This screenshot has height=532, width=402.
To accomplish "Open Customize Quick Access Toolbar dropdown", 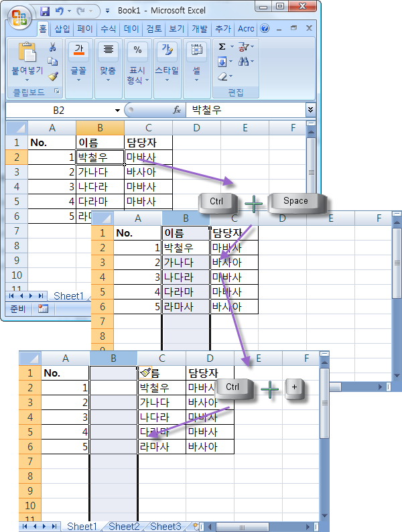I will click(x=108, y=11).
